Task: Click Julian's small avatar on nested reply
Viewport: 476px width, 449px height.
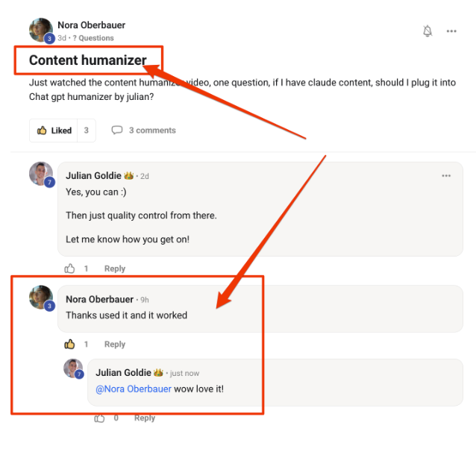Action: [x=72, y=368]
